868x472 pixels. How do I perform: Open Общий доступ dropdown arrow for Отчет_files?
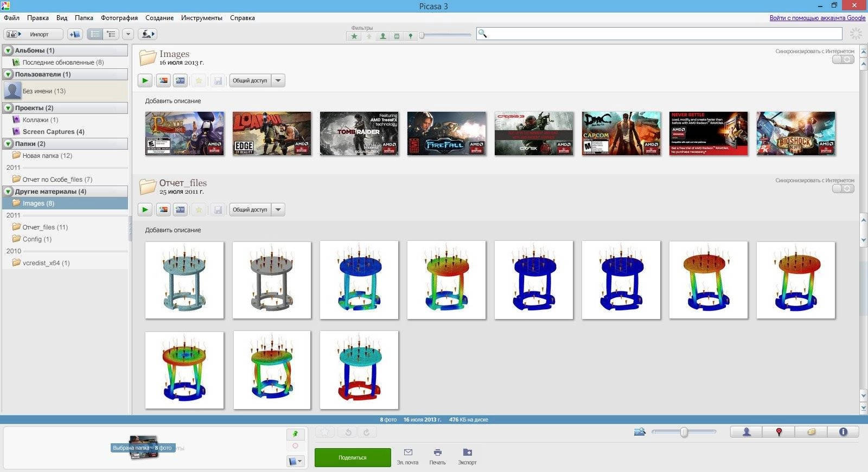[x=278, y=209]
